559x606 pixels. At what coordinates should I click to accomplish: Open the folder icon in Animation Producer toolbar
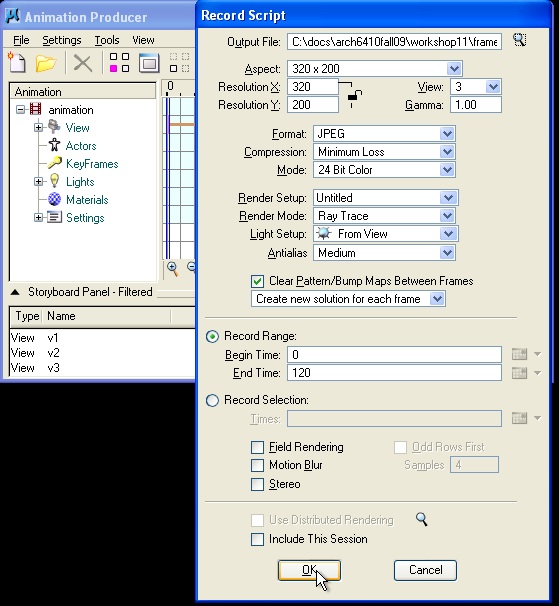pos(45,63)
